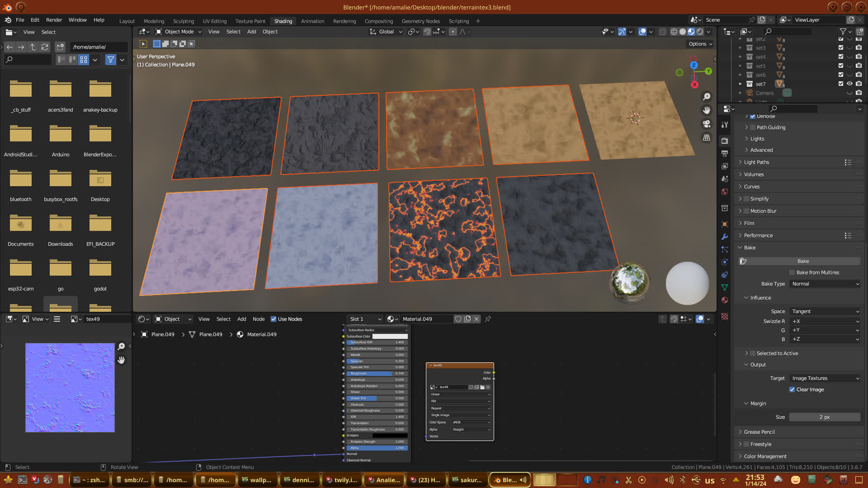The width and height of the screenshot is (868, 488).
Task: Open Render properties camera tab icon
Action: (725, 141)
